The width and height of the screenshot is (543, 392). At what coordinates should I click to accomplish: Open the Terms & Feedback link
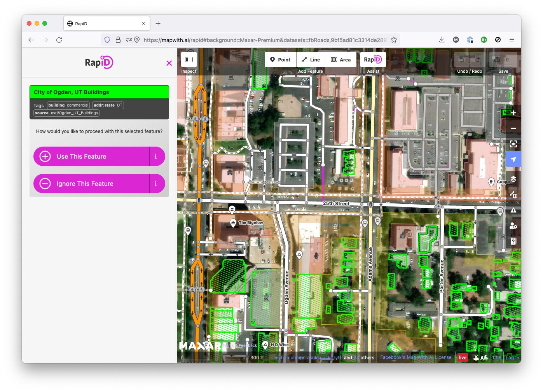click(x=240, y=345)
